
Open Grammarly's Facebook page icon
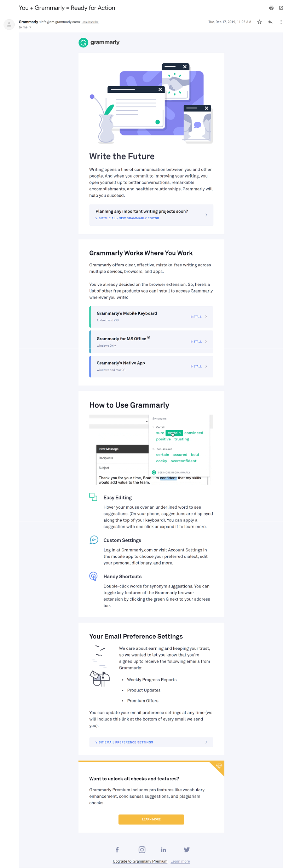click(x=117, y=849)
